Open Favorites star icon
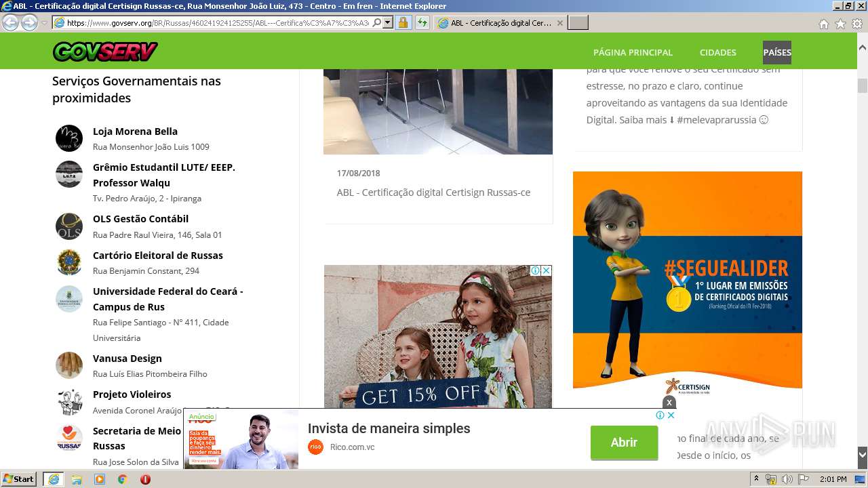Image resolution: width=868 pixels, height=488 pixels. coord(840,24)
